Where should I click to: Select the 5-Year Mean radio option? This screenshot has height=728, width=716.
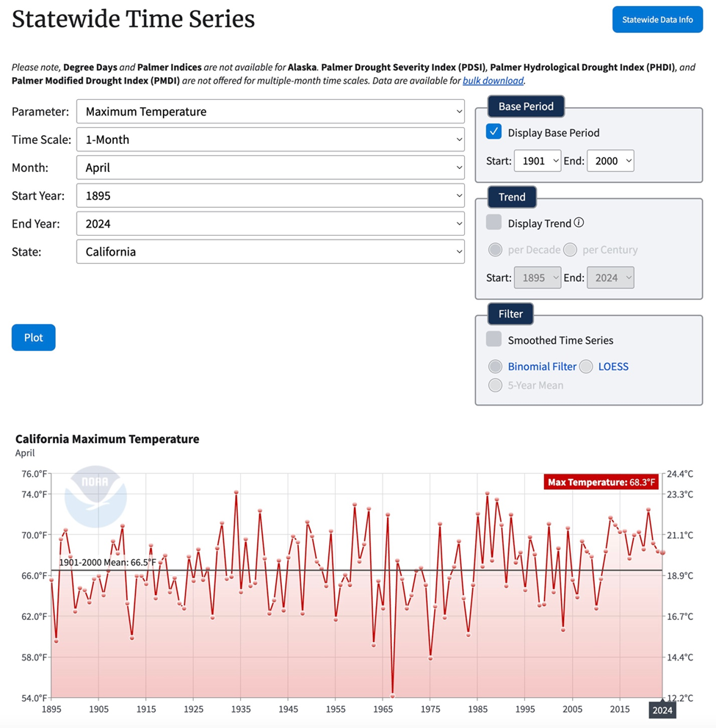click(496, 385)
